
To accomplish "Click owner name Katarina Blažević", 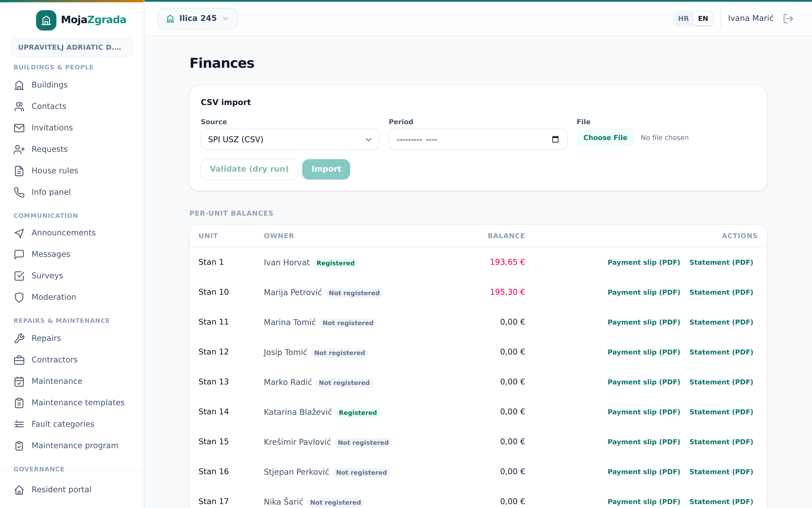I will point(298,412).
